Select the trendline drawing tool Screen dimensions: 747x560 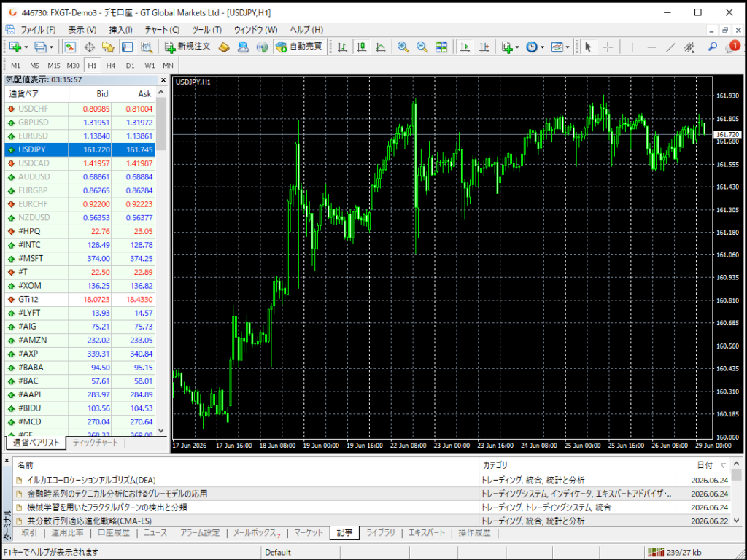point(670,47)
